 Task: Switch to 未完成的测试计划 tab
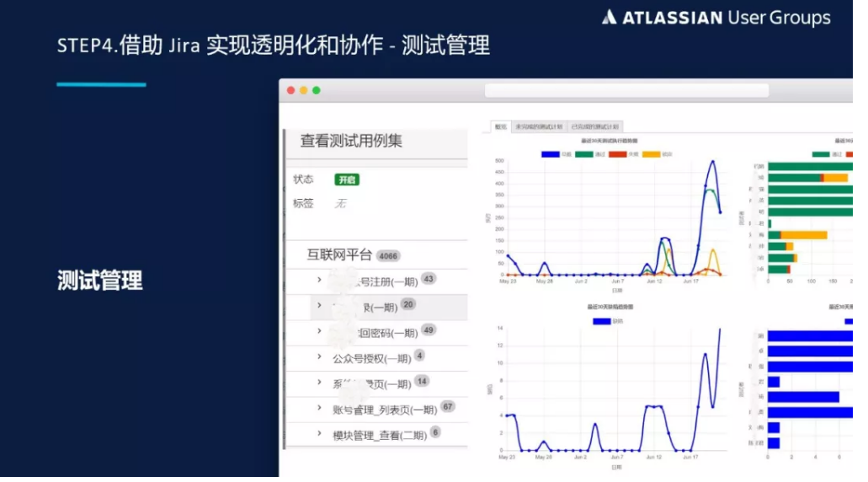[539, 127]
